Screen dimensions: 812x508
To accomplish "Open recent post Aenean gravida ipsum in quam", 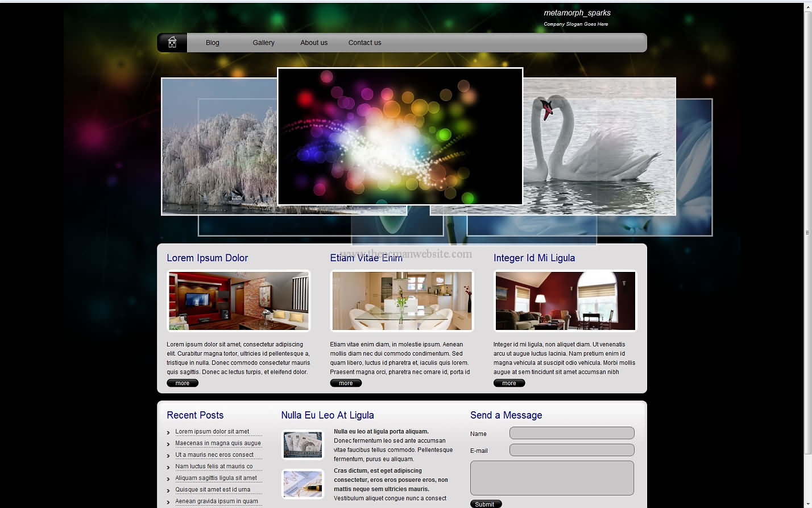I will [x=217, y=501].
